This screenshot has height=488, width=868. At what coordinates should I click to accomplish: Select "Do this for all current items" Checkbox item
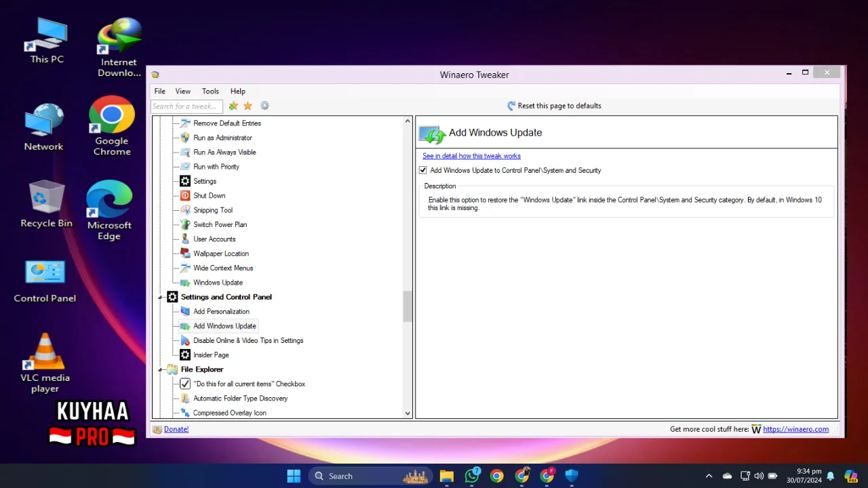(249, 384)
